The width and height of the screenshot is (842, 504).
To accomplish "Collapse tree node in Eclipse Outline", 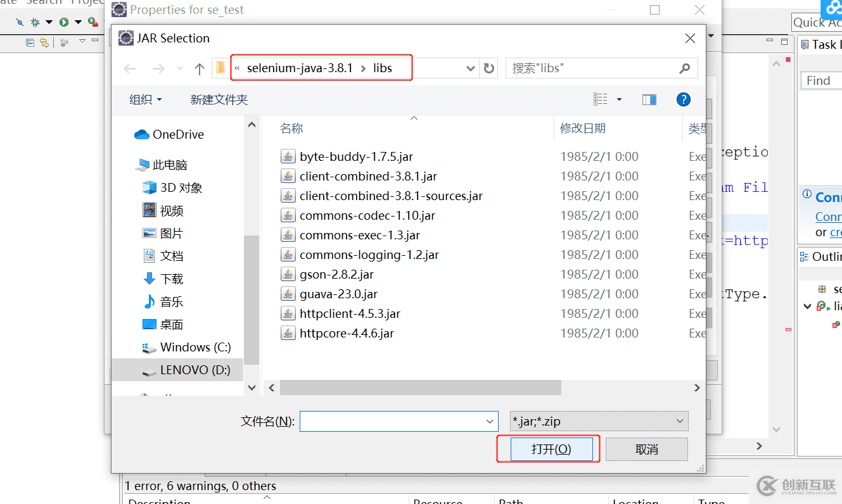I will (807, 306).
